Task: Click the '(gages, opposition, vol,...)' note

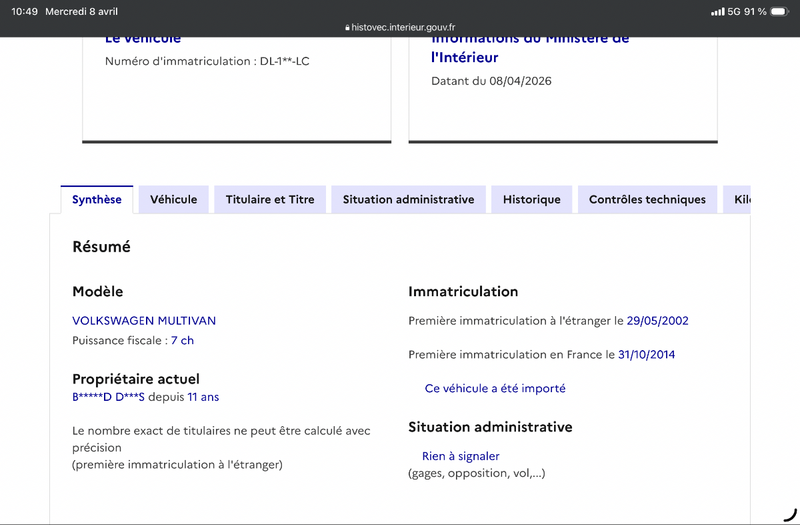Action: coord(477,473)
